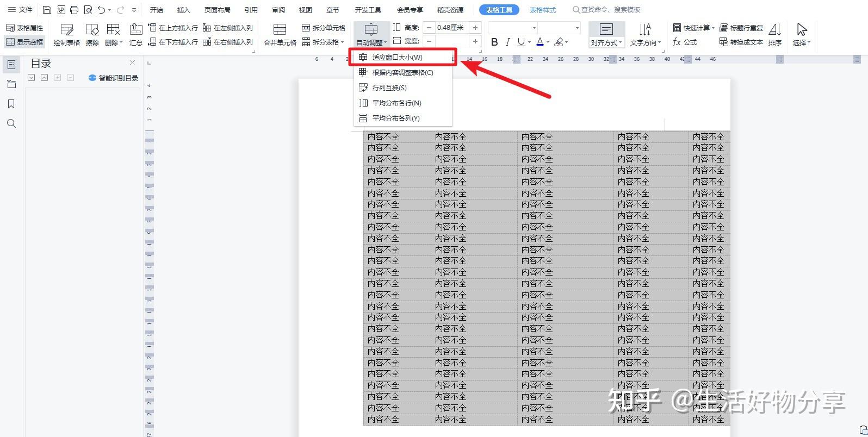
Task: Open the Delete (删除) dropdown
Action: click(x=114, y=34)
